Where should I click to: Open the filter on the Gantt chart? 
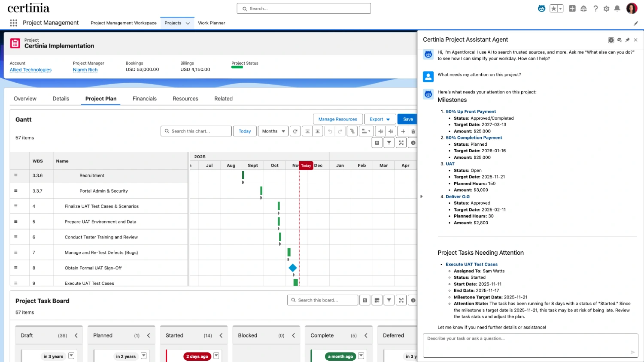tap(389, 142)
